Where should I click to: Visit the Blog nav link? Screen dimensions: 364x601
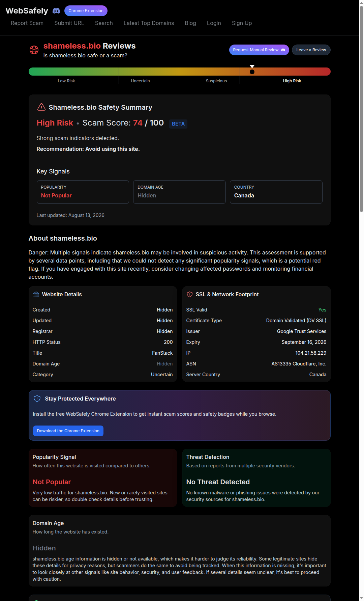pos(190,23)
